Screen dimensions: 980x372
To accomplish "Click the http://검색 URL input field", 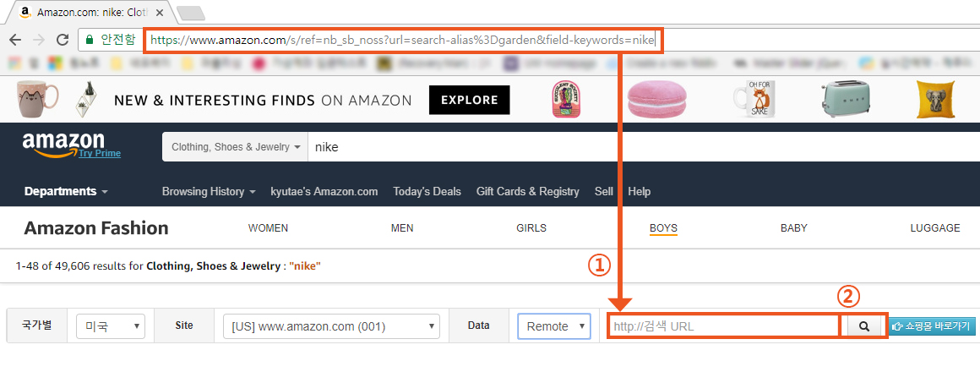I will (x=723, y=326).
